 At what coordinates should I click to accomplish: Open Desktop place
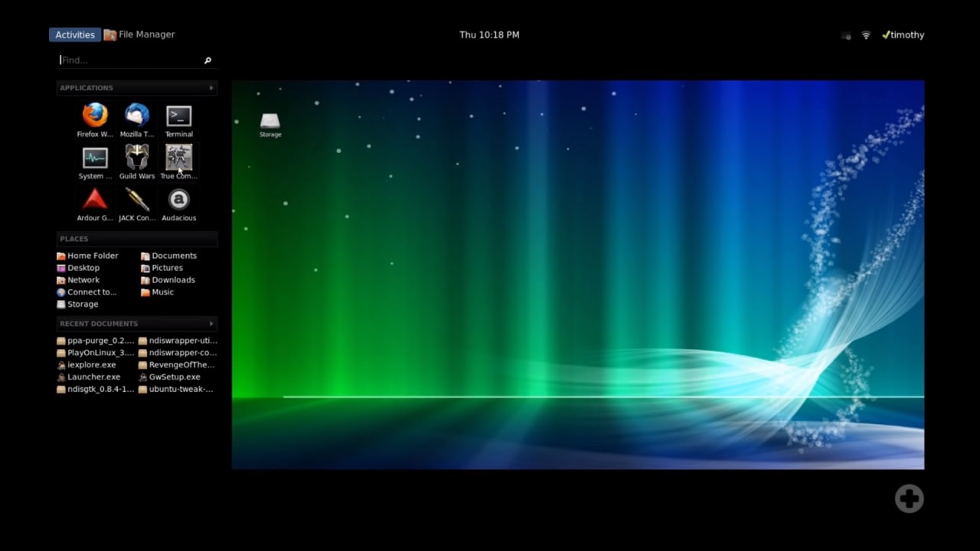coord(78,268)
